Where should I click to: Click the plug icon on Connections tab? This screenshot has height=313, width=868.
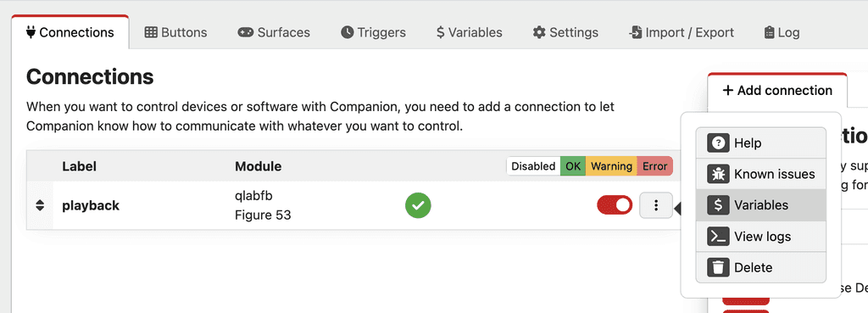pyautogui.click(x=31, y=32)
